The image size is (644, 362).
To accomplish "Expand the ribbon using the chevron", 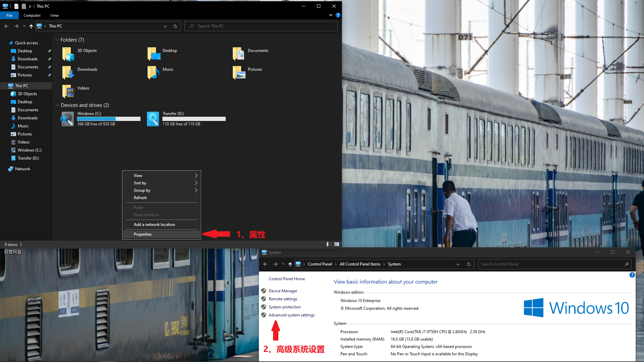I will pos(331,15).
